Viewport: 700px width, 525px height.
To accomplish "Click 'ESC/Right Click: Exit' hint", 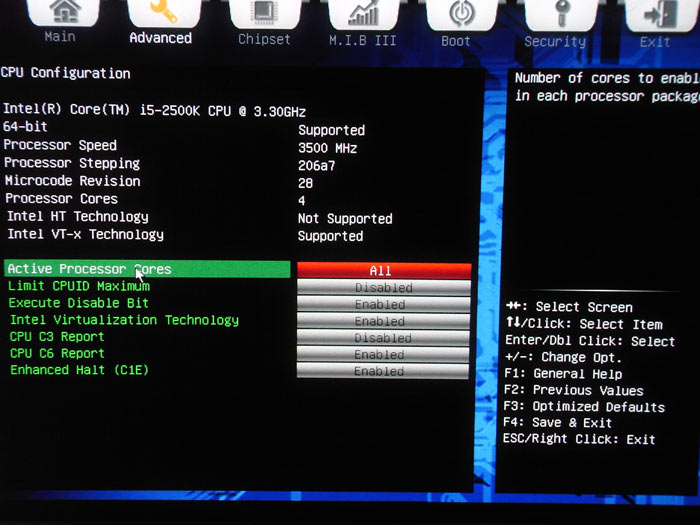I will coord(579,439).
